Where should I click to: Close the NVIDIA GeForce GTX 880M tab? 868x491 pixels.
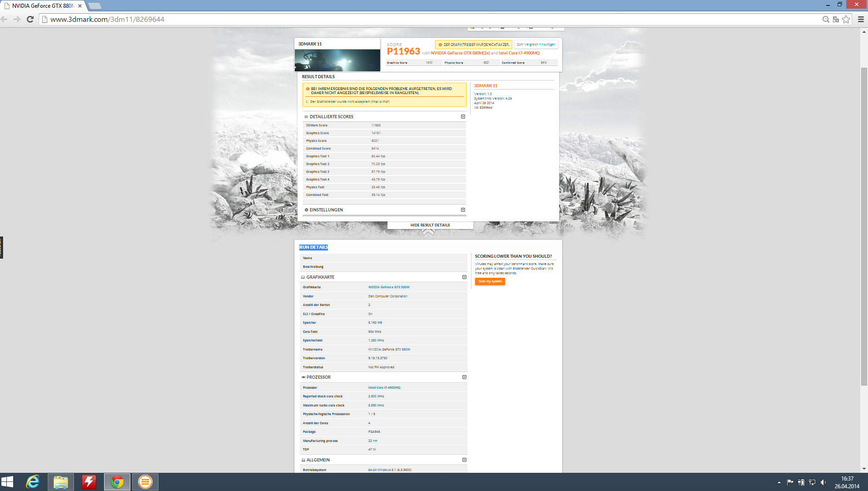pos(80,6)
